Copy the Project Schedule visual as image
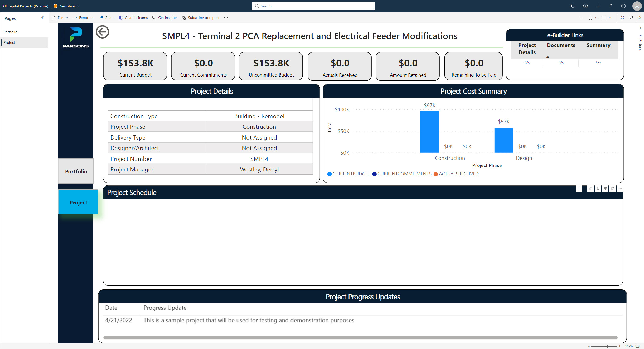The height and width of the screenshot is (349, 644). 598,189
